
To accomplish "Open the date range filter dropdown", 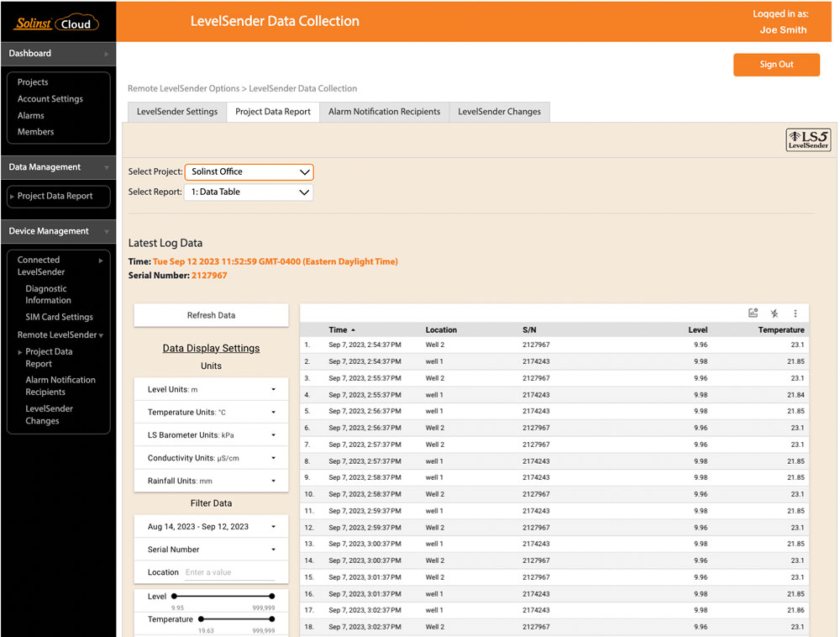I will click(273, 527).
